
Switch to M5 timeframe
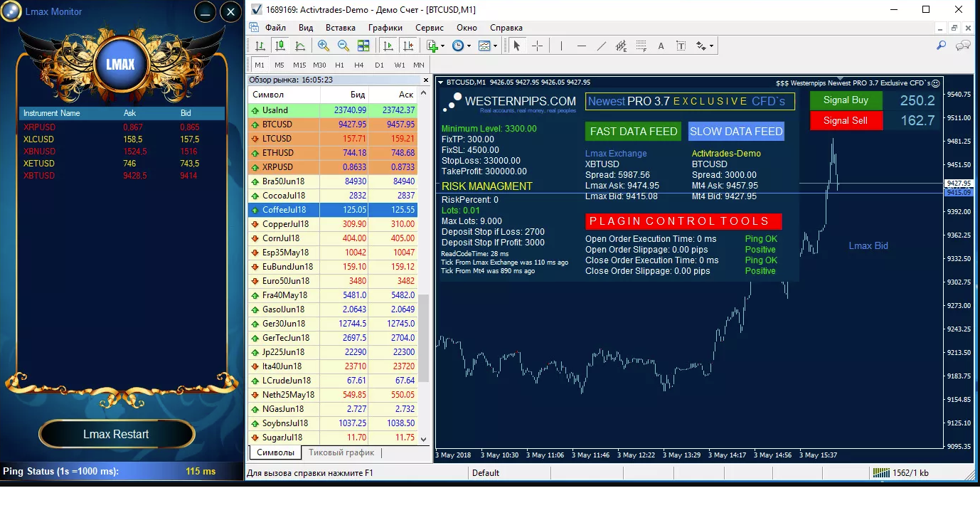[x=279, y=65]
